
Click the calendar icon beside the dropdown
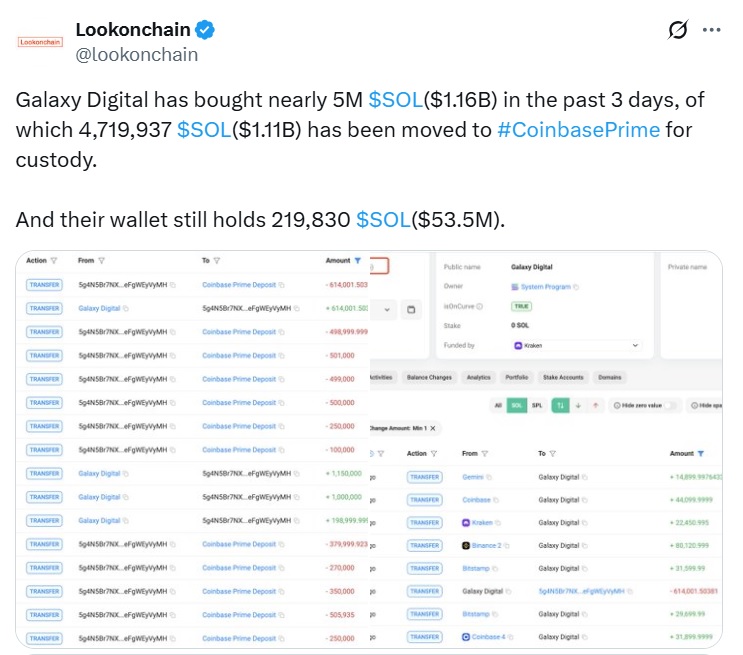(411, 310)
